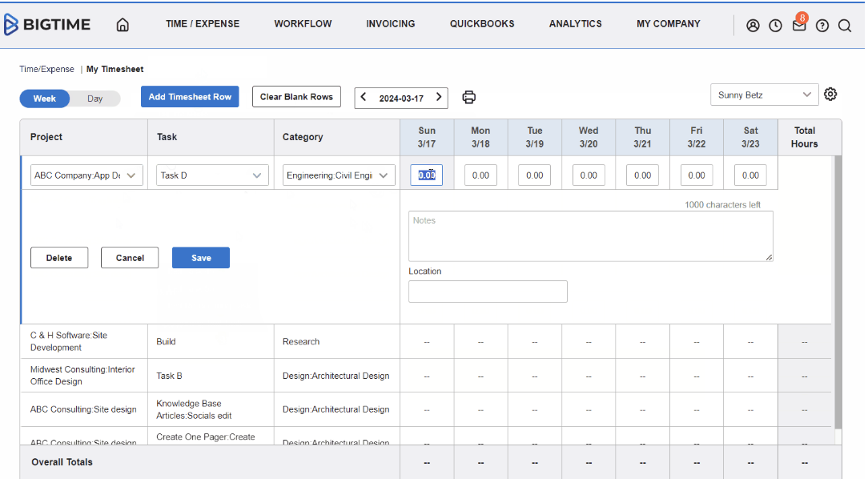Click the Sun 3/17 hours field

tap(426, 175)
